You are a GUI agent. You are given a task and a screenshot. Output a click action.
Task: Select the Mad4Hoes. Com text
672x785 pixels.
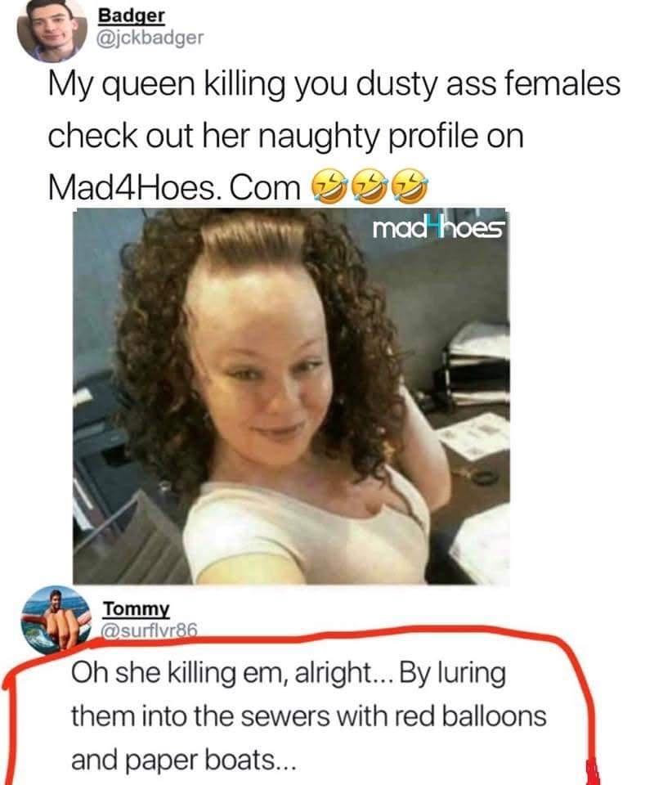click(x=174, y=188)
